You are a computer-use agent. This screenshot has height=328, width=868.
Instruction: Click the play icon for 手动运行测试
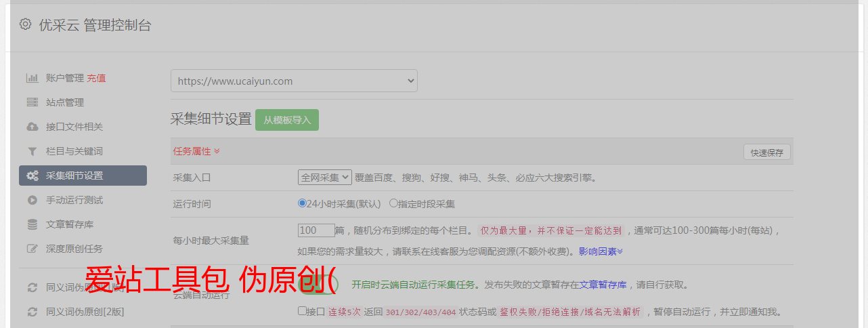click(32, 200)
